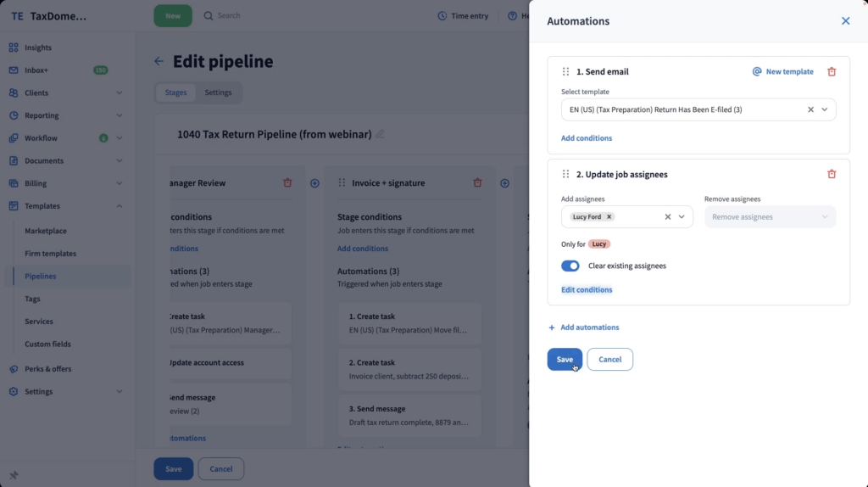Add a stage after Manager Review
The height and width of the screenshot is (487, 868).
[x=314, y=183]
